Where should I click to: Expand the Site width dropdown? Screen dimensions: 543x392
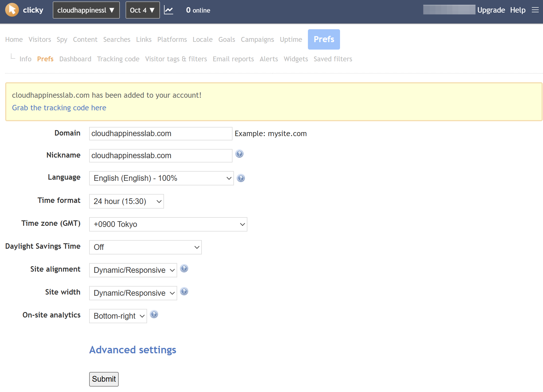[x=133, y=293]
